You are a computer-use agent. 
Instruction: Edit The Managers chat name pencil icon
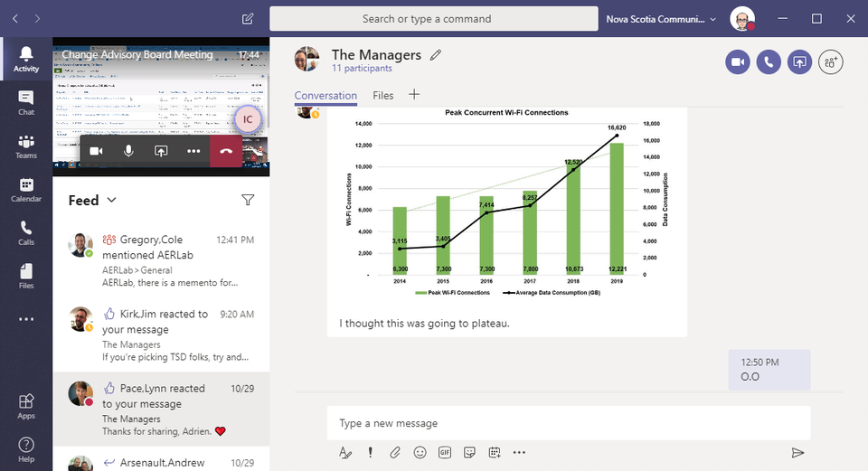[436, 55]
